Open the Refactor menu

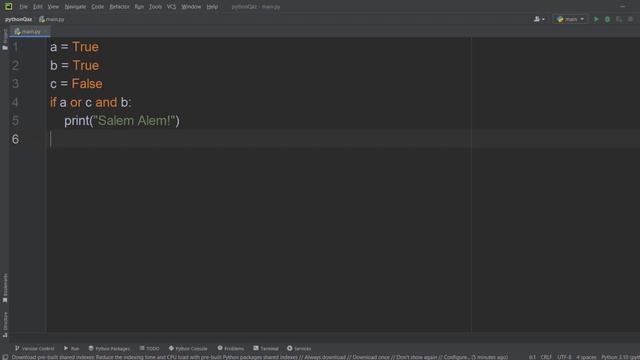coord(119,7)
